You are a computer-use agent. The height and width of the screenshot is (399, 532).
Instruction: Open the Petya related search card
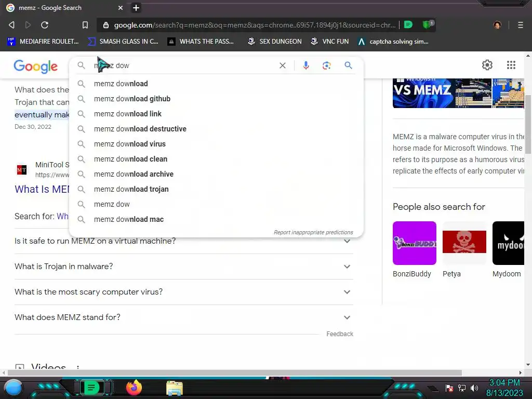click(464, 250)
